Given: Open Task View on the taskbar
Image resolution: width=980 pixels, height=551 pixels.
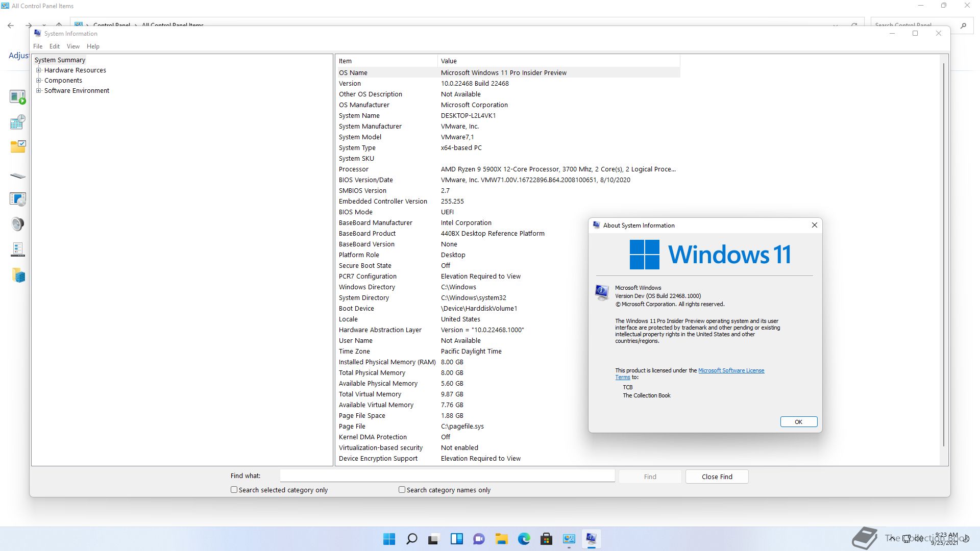Looking at the screenshot, I should tap(434, 539).
